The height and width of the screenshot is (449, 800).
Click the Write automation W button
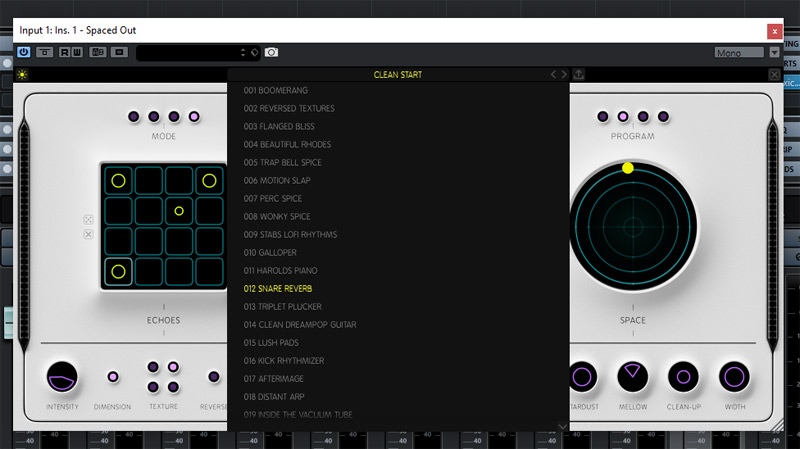tap(76, 52)
